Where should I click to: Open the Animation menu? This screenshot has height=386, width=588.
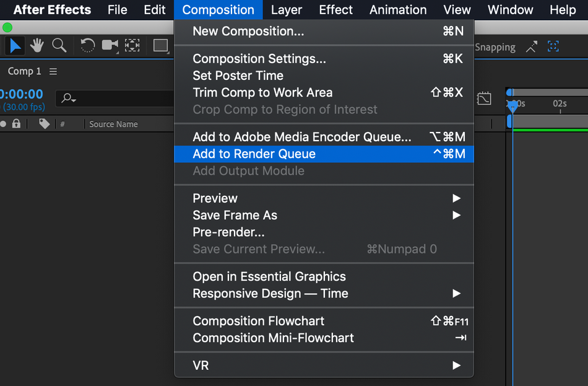[397, 9]
